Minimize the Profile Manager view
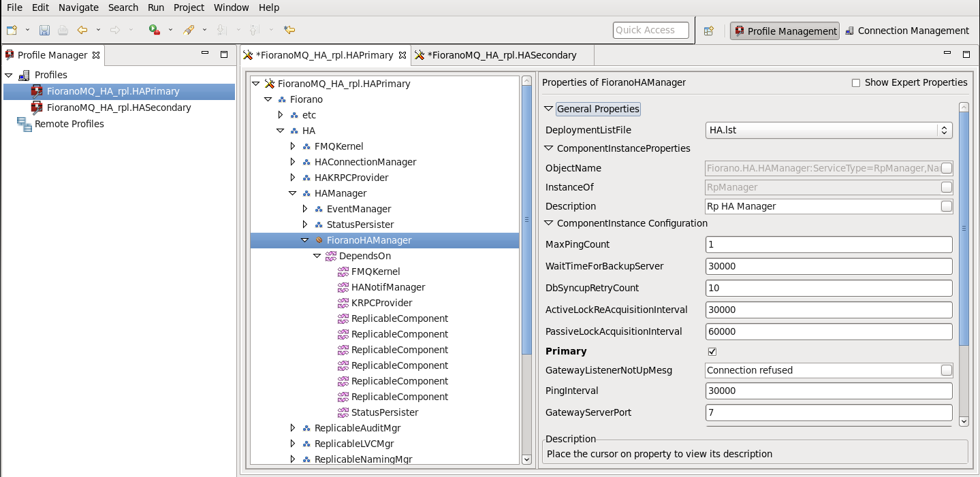Image resolution: width=980 pixels, height=477 pixels. 205,54
